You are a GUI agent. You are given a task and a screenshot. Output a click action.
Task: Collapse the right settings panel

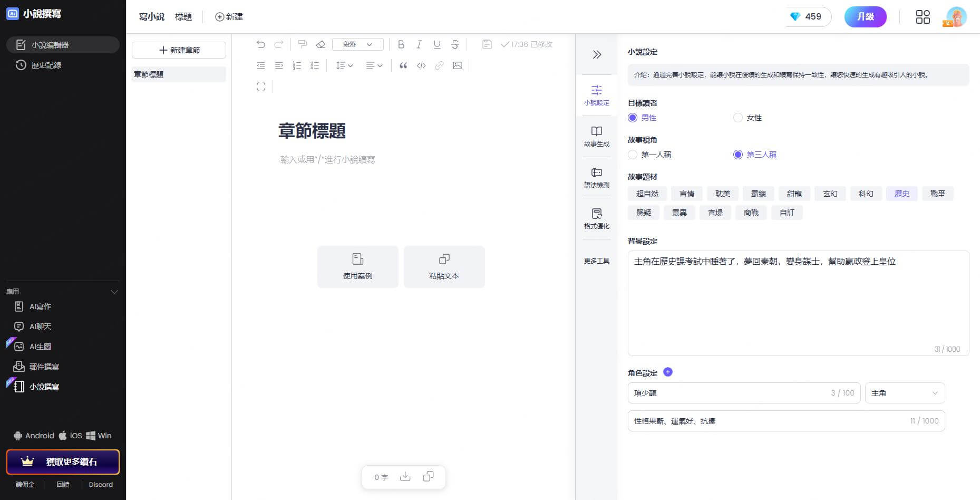pos(597,54)
